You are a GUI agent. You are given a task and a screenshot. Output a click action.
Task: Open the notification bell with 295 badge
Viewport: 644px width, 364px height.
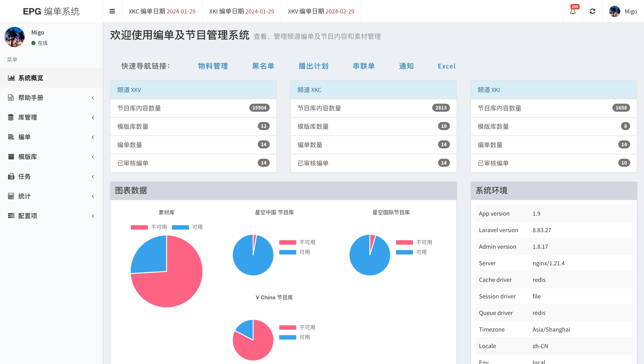tap(572, 11)
